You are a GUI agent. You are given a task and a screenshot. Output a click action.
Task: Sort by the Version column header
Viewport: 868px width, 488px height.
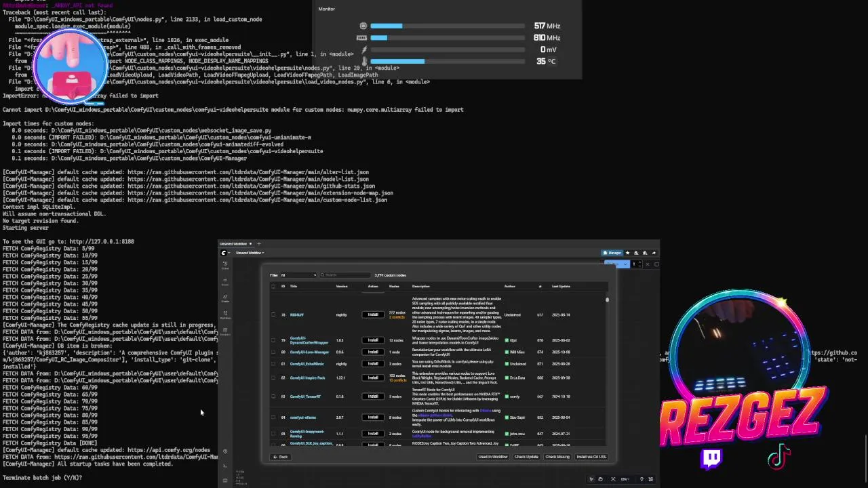click(x=342, y=286)
